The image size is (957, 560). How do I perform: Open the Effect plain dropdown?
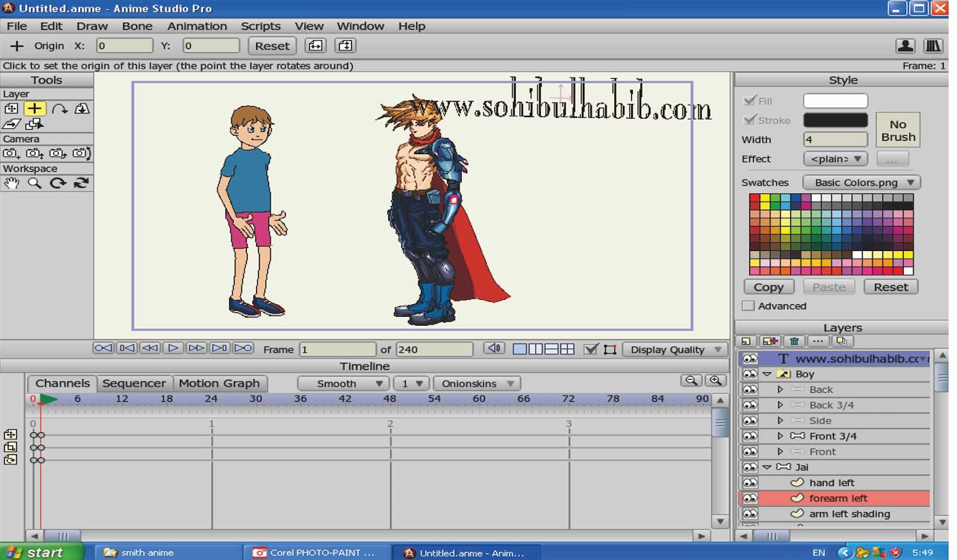835,158
